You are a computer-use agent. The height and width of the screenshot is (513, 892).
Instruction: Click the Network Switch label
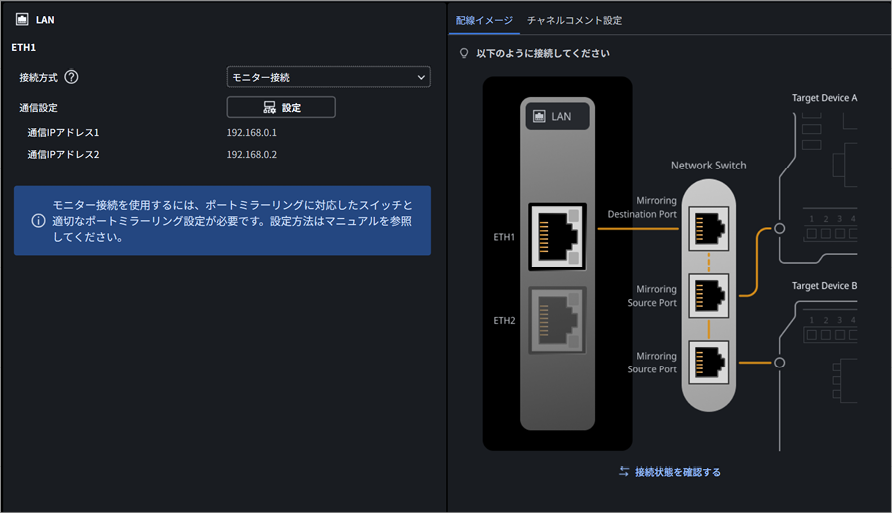tap(708, 166)
